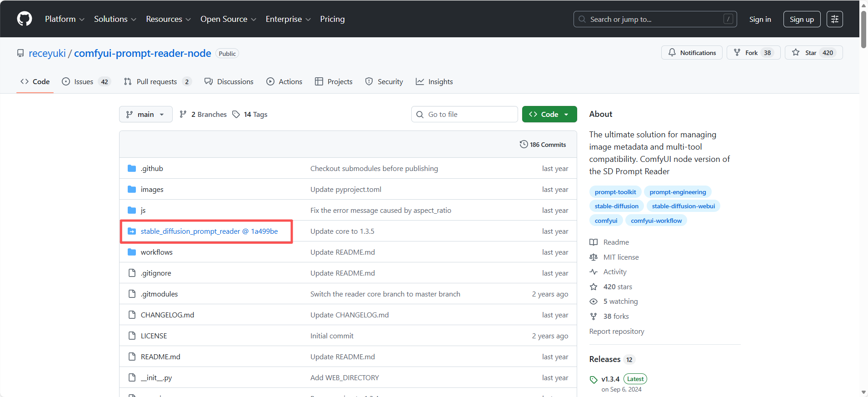Screen dimensions: 868x397
Task: Fork the repository with Fork button
Action: click(753, 53)
